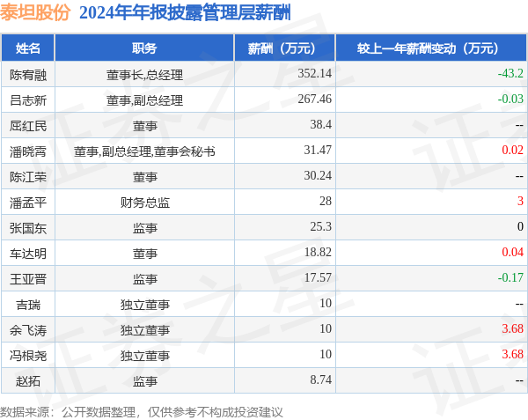Image resolution: width=528 pixels, height=420 pixels.
Task: Click the 数据来源 footer note
Action: [x=142, y=412]
